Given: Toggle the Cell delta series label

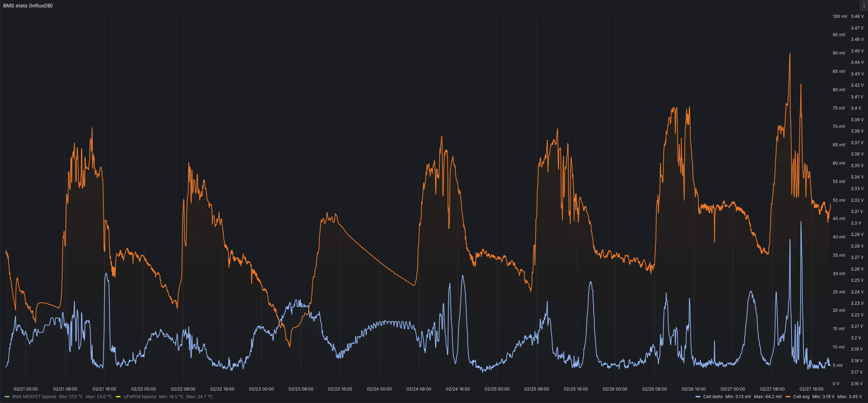Looking at the screenshot, I should click(x=713, y=397).
